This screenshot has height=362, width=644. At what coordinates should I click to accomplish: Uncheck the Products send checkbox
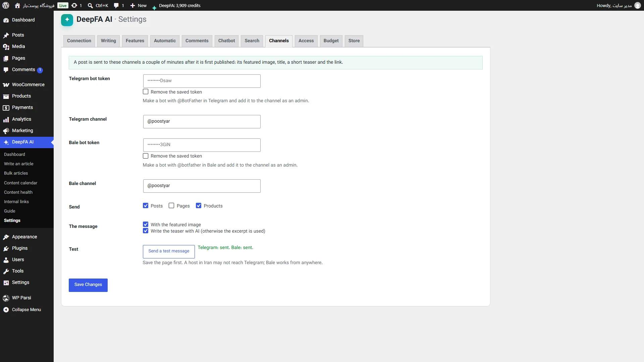(199, 205)
